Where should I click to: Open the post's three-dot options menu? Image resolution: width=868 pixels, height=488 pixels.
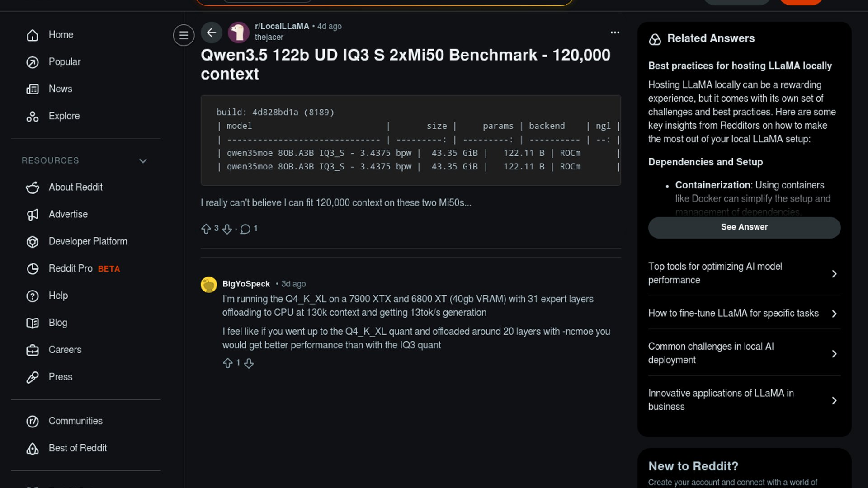pos(615,33)
